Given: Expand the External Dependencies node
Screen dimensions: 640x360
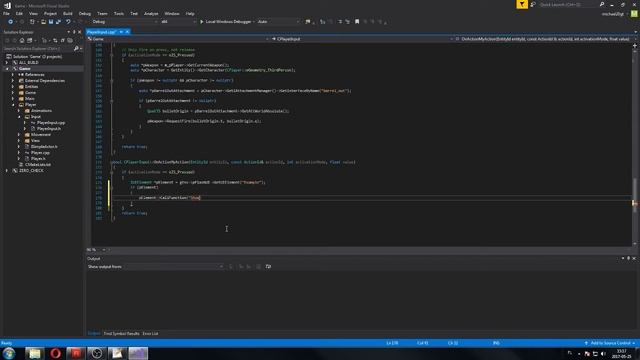Looking at the screenshot, I should [13, 80].
